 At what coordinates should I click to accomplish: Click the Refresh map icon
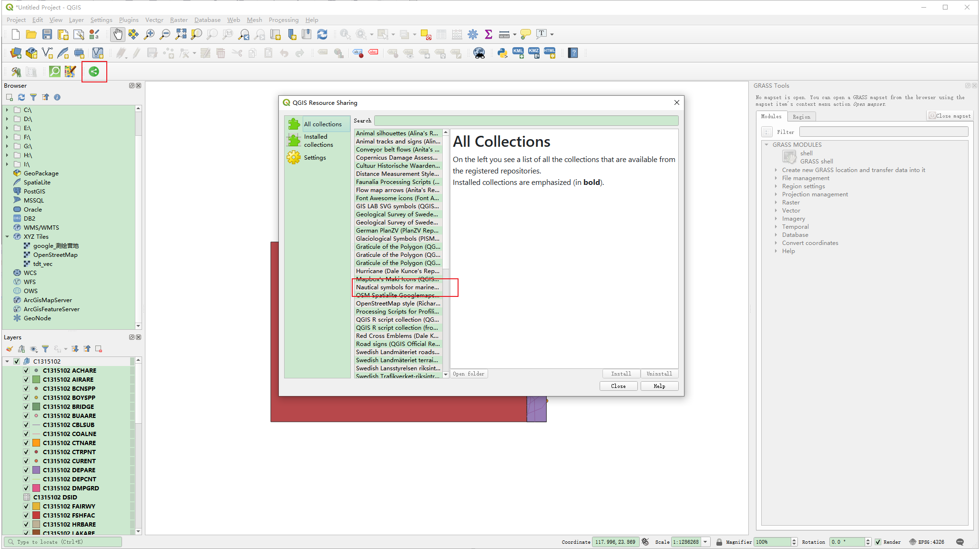pos(322,34)
